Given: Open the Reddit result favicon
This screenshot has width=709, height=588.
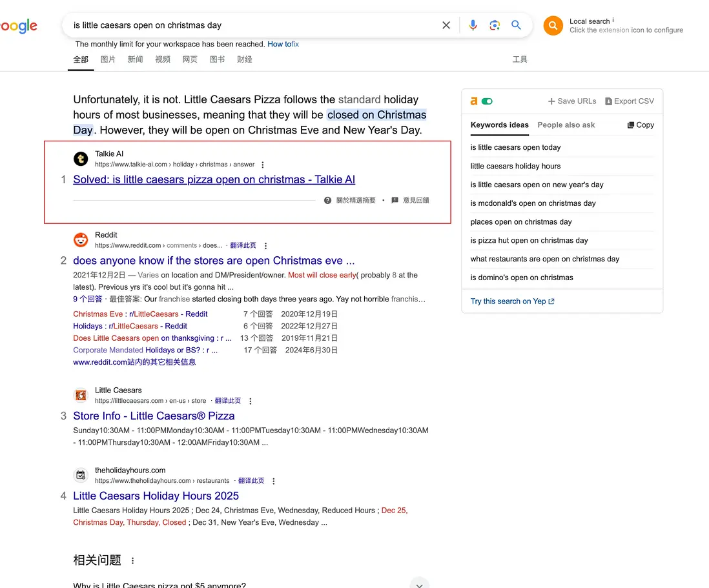Looking at the screenshot, I should [81, 240].
